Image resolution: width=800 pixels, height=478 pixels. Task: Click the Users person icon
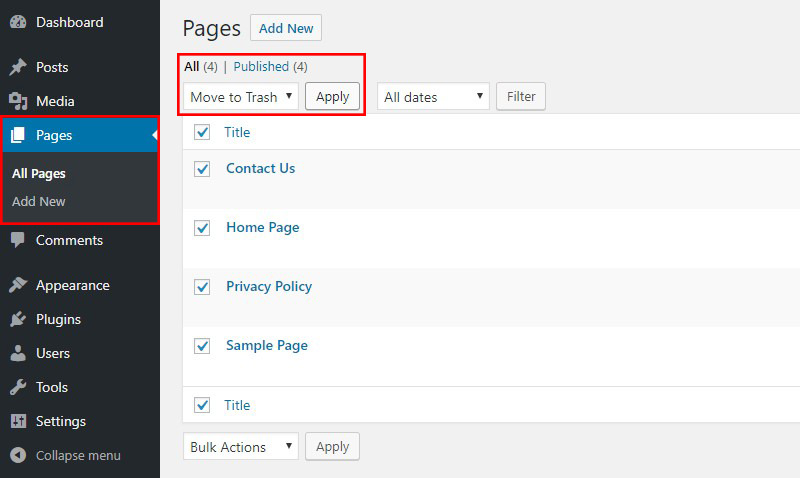pyautogui.click(x=18, y=353)
